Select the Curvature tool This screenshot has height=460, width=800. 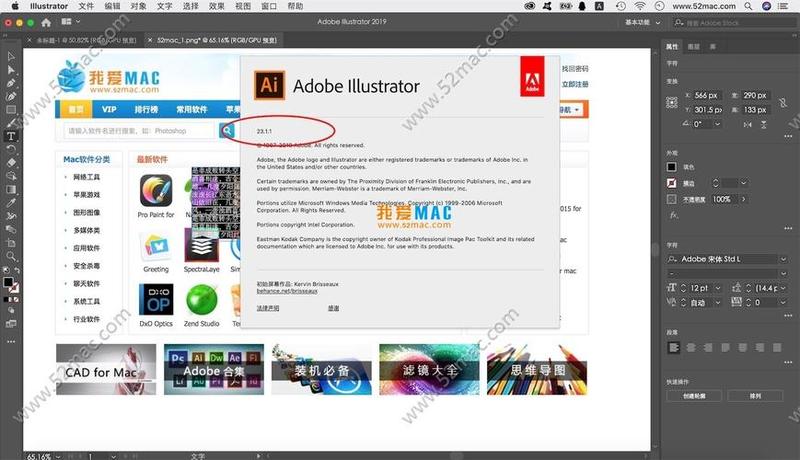coord(11,96)
